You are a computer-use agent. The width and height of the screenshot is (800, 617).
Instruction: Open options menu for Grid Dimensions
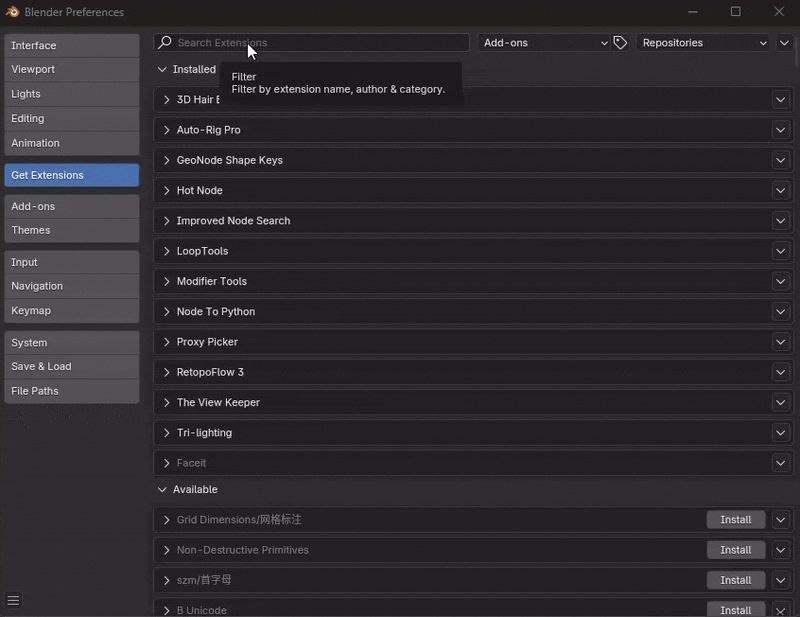(x=780, y=520)
